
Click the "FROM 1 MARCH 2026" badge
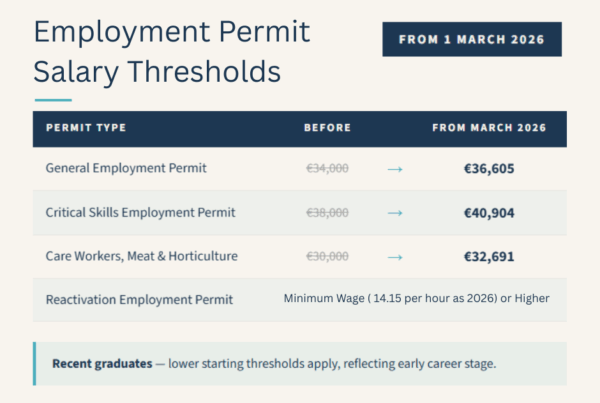pyautogui.click(x=471, y=40)
